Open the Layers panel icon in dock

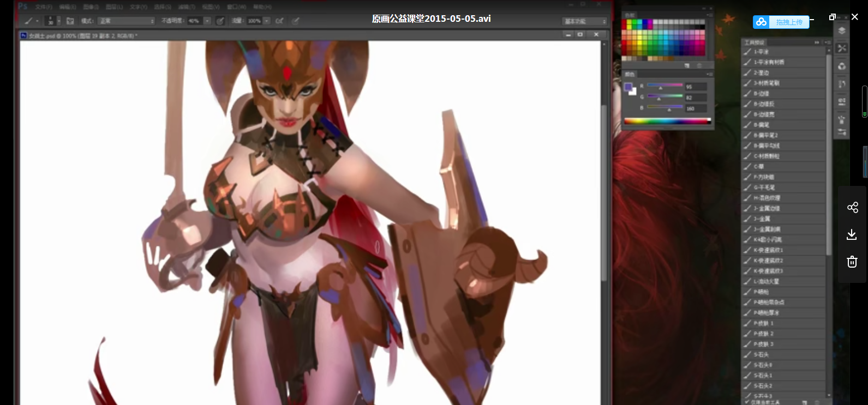(x=842, y=31)
